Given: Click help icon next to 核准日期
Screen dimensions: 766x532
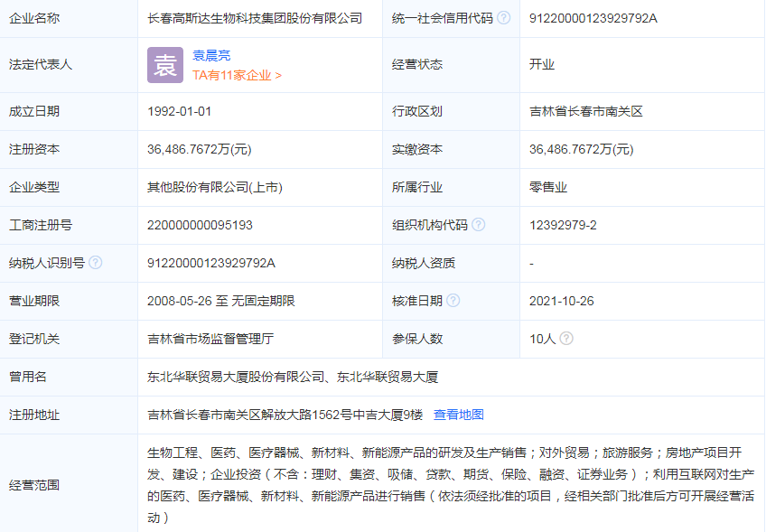Looking at the screenshot, I should pos(453,301).
